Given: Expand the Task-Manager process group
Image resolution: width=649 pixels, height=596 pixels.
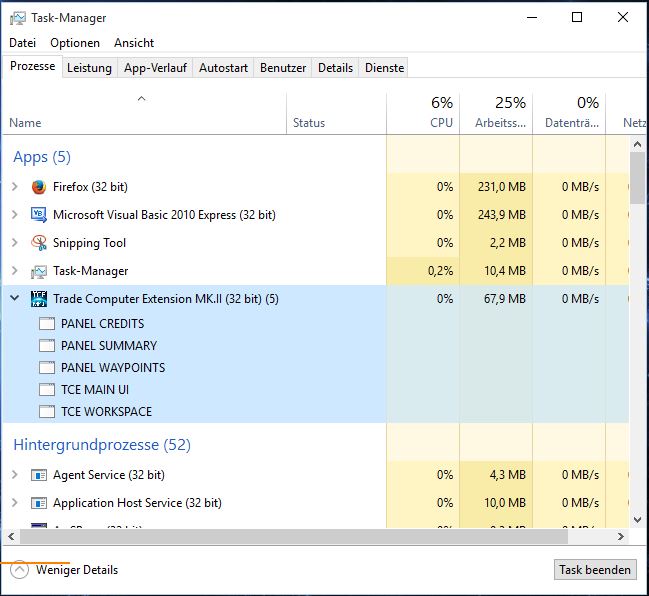Looking at the screenshot, I should pyautogui.click(x=15, y=271).
